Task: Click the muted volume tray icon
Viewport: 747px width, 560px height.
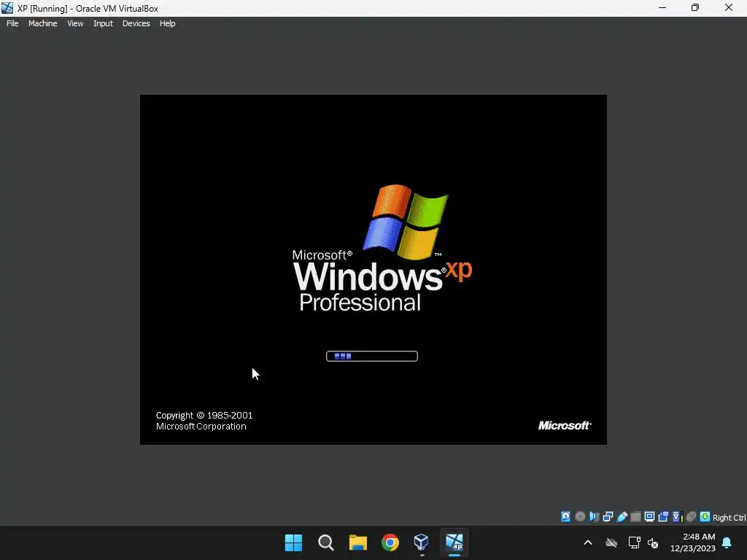Action: click(653, 542)
